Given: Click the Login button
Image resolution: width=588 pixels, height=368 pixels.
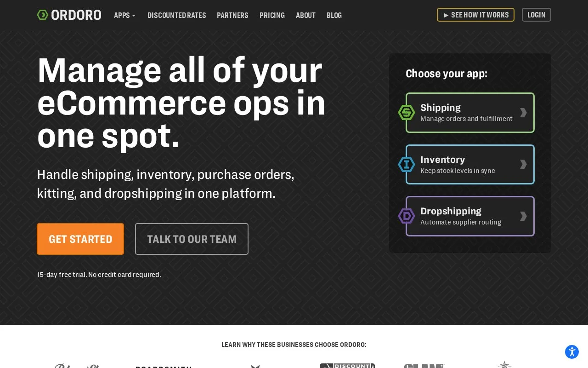Looking at the screenshot, I should pos(536,15).
